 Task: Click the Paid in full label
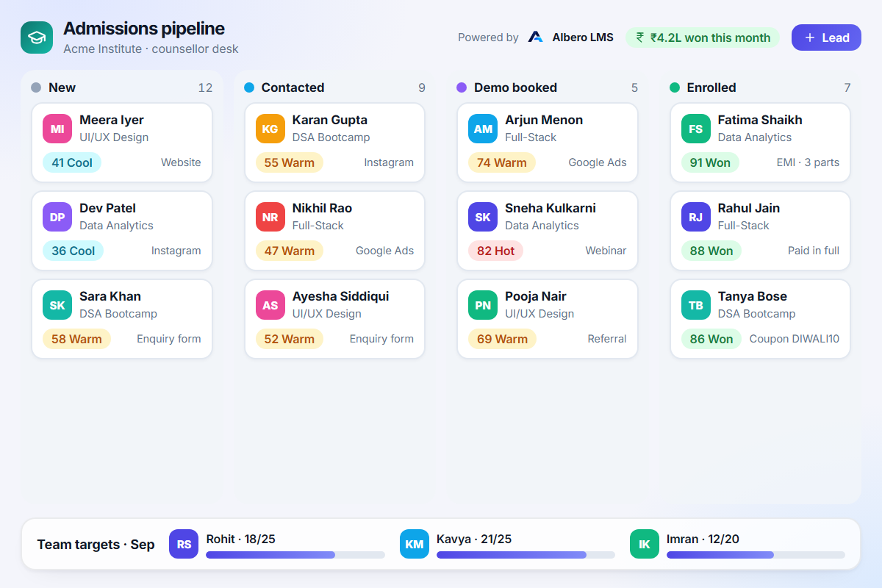click(x=814, y=251)
